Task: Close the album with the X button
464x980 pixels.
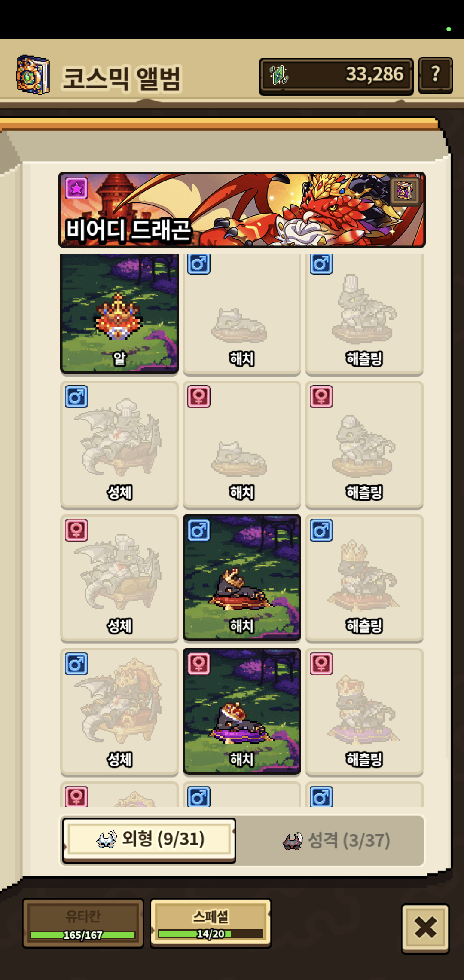Action: [x=425, y=928]
